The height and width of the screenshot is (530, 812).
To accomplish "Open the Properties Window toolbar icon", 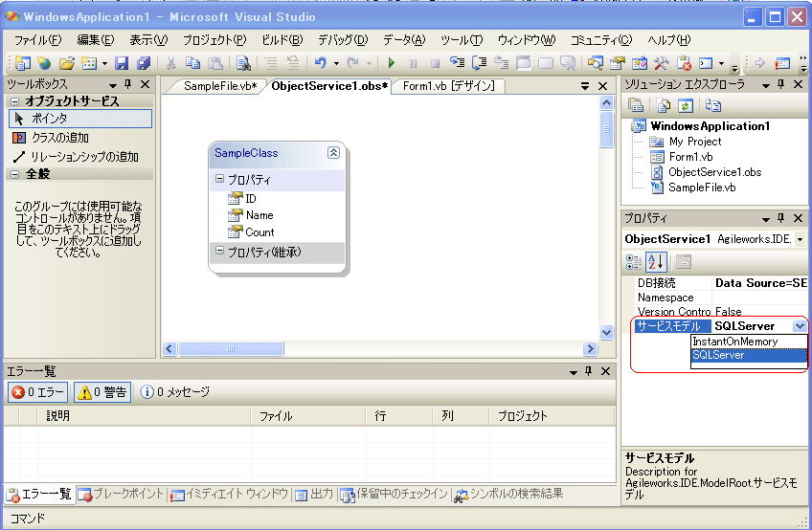I will point(618,63).
